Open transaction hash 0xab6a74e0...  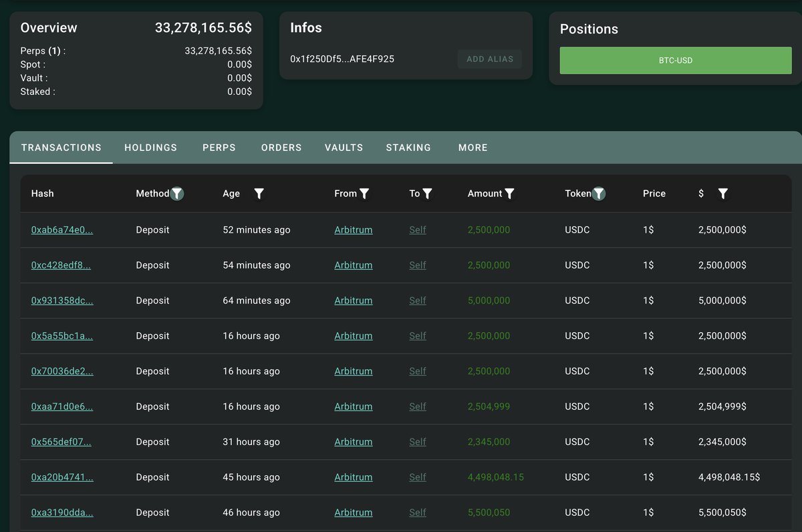62,230
